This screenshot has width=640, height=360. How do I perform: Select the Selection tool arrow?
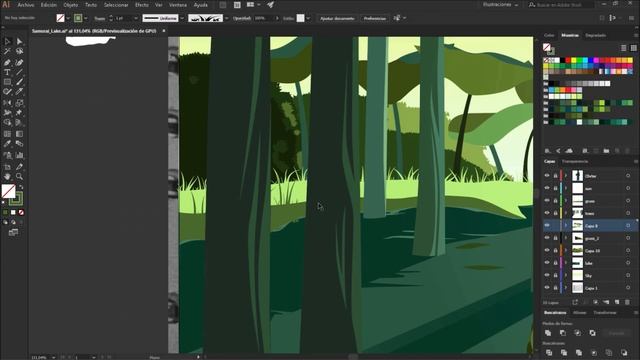pyautogui.click(x=7, y=41)
